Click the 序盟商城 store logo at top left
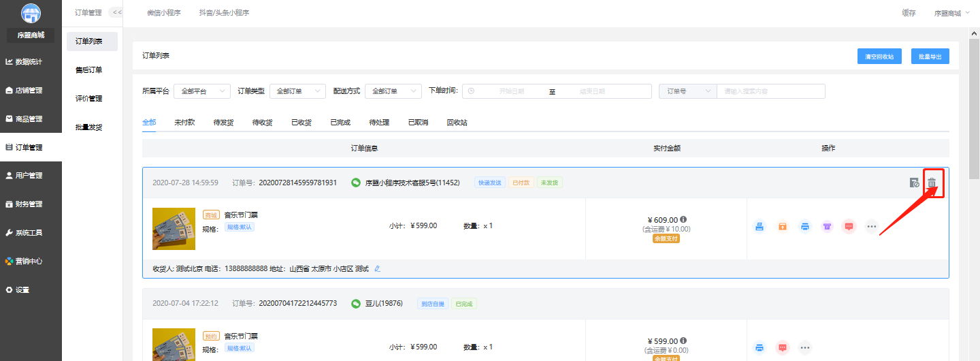Viewport: 980px width, 361px height. (31, 13)
